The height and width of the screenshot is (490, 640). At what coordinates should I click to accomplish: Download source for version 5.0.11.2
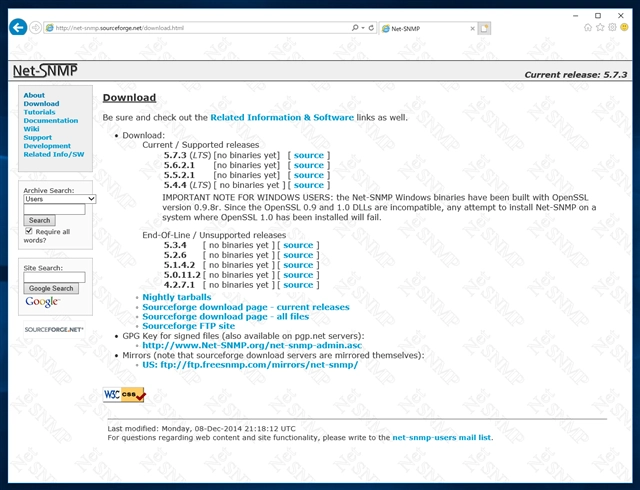[298, 275]
